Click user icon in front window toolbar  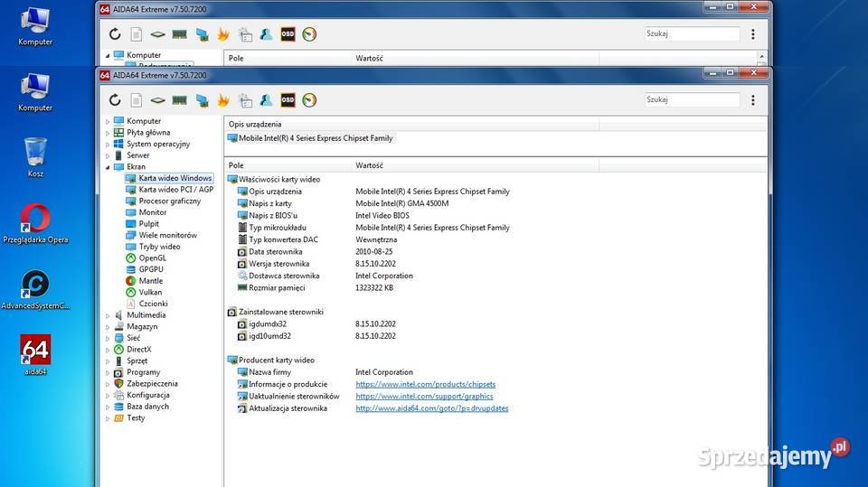pyautogui.click(x=266, y=100)
